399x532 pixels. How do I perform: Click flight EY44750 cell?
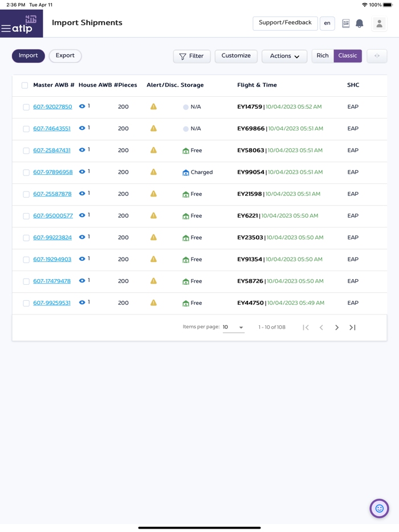(x=281, y=302)
